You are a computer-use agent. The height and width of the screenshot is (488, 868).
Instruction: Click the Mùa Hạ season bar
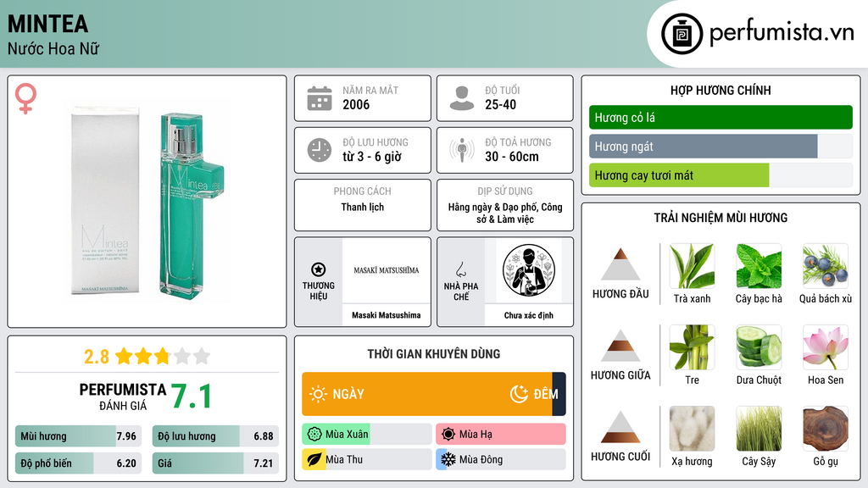click(501, 434)
